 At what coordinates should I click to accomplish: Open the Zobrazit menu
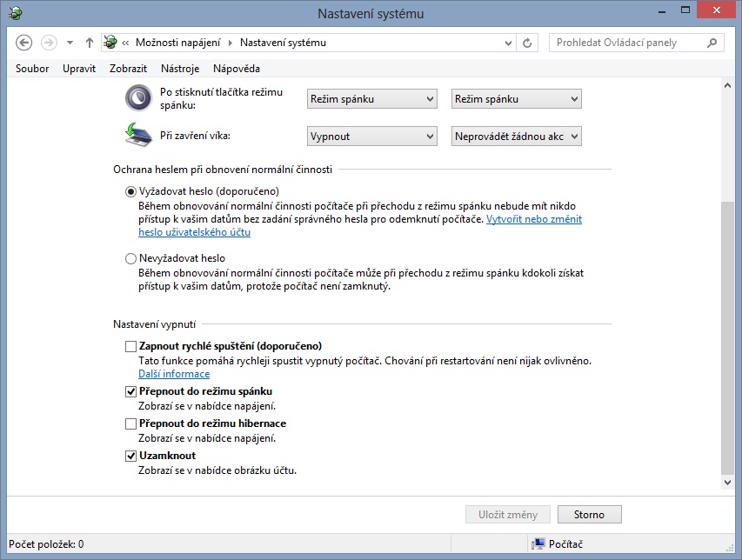point(128,69)
